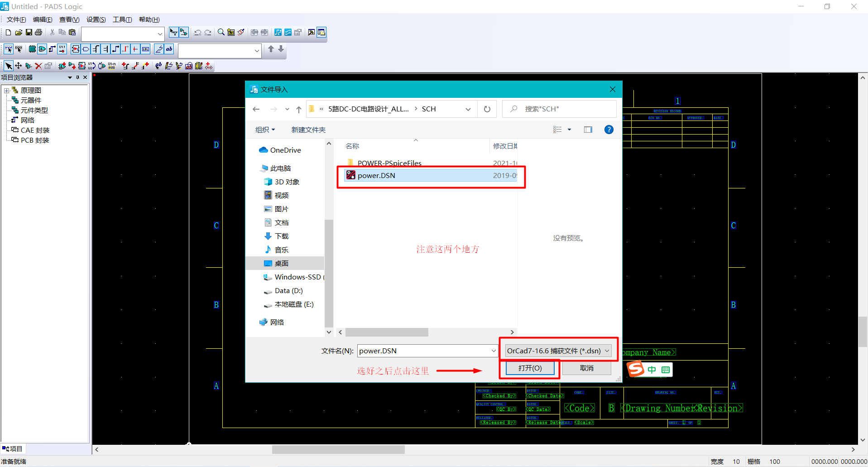Image resolution: width=868 pixels, height=467 pixels.
Task: Click the Redo toolbar icon
Action: pyautogui.click(x=208, y=33)
